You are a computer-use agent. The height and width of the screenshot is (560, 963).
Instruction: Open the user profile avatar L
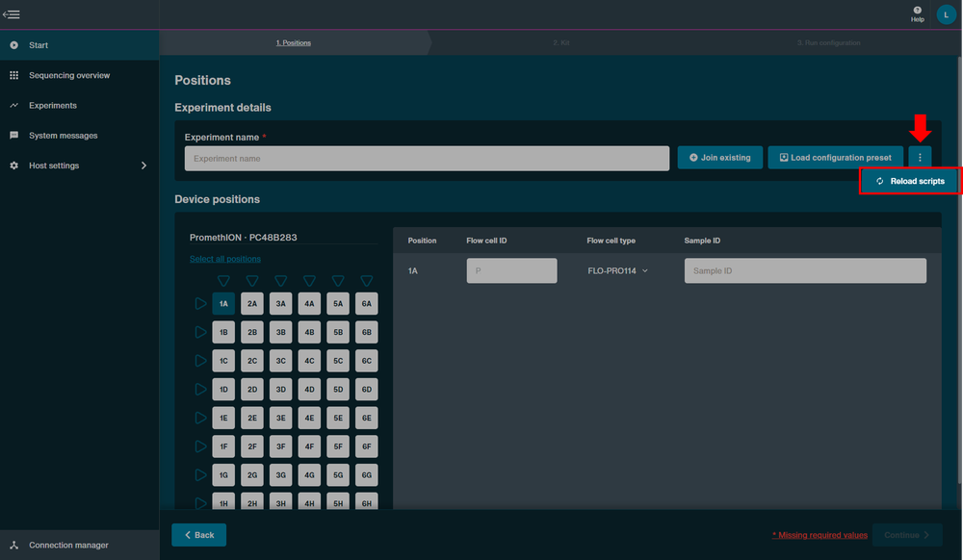946,14
